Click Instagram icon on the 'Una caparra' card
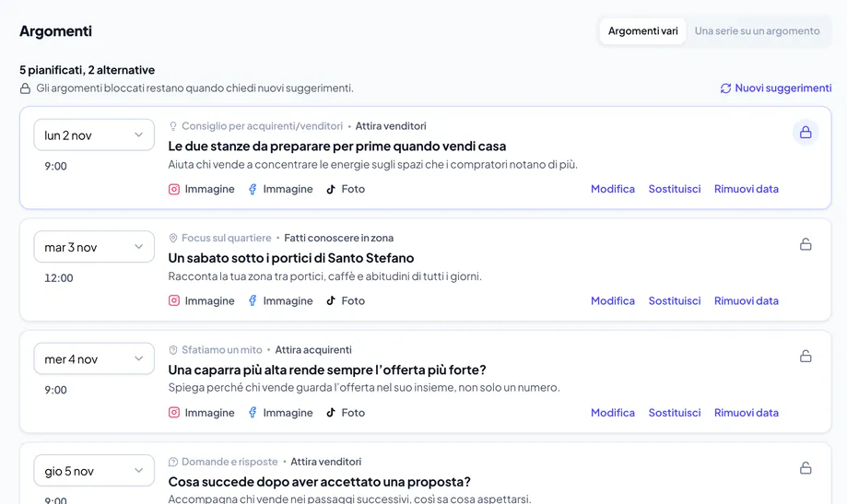847x504 pixels. point(174,413)
